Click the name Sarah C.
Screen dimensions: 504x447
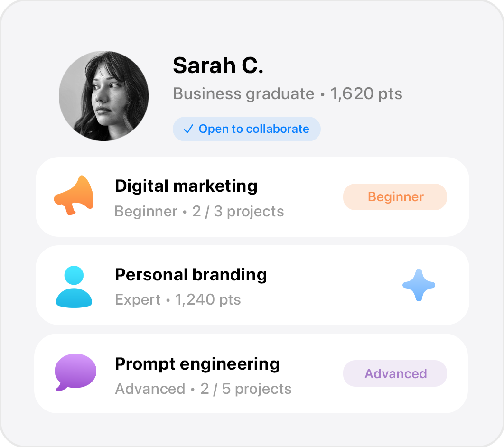click(218, 65)
